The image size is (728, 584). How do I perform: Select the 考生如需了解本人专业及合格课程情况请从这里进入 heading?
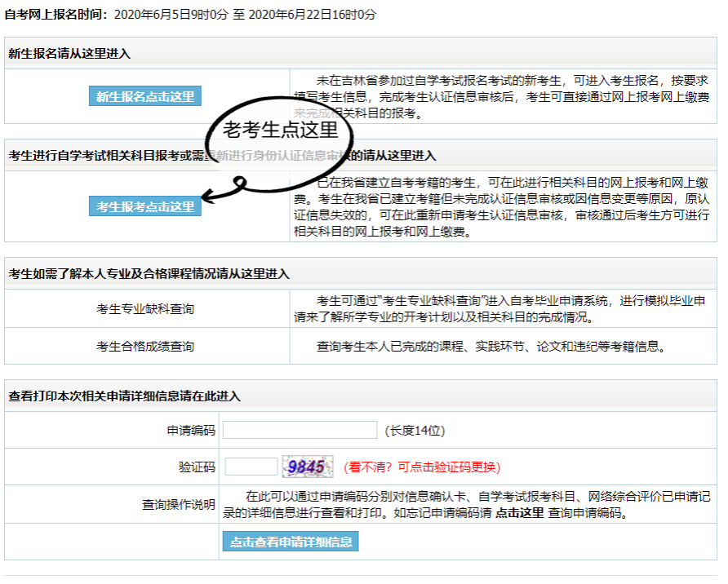click(x=149, y=274)
